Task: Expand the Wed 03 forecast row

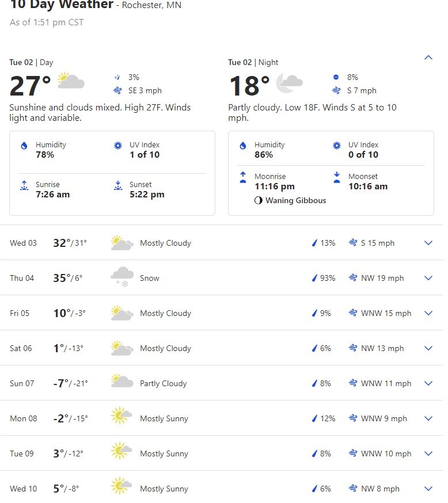Action: (x=222, y=243)
